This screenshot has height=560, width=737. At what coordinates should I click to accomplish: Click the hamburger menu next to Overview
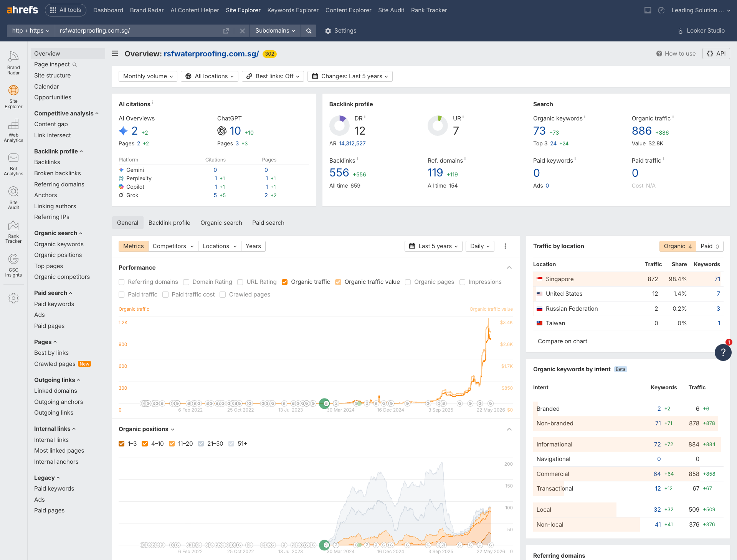point(115,53)
